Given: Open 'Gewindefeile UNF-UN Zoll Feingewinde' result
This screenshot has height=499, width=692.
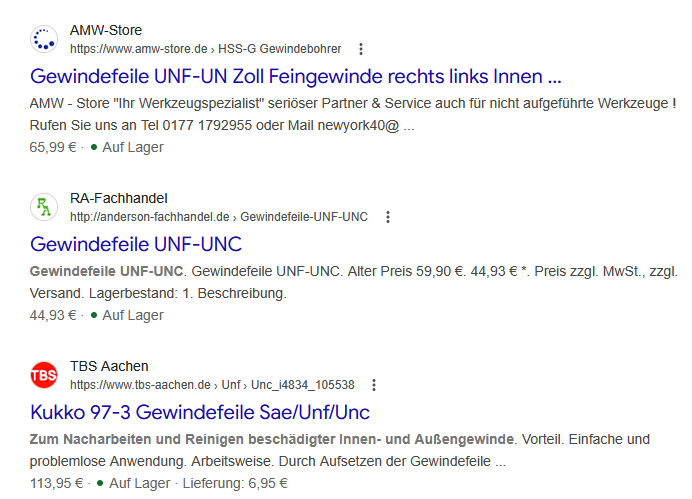Looking at the screenshot, I should pos(296,76).
